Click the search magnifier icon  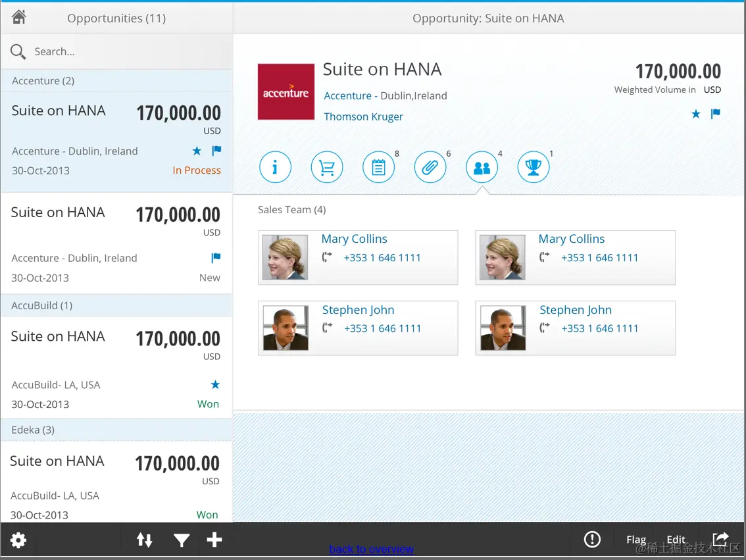[x=18, y=51]
